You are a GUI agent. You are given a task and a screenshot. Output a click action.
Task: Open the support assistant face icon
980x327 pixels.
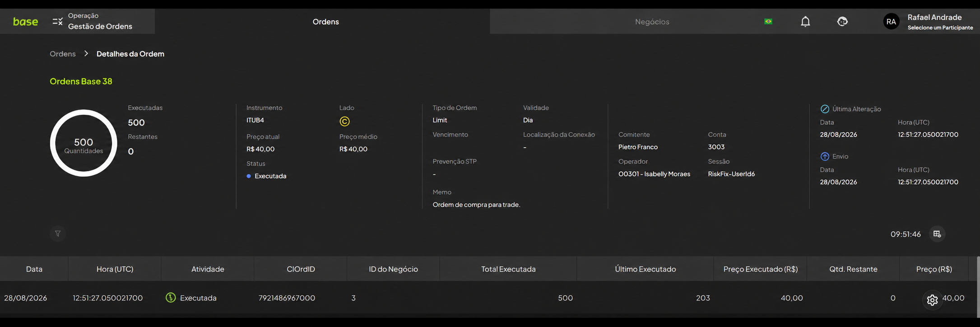click(x=842, y=21)
